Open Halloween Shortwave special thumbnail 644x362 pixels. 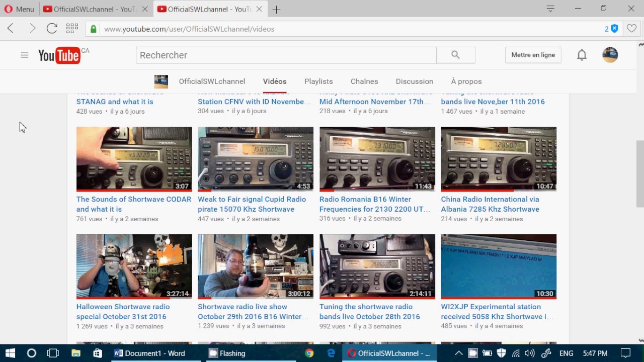pyautogui.click(x=134, y=266)
